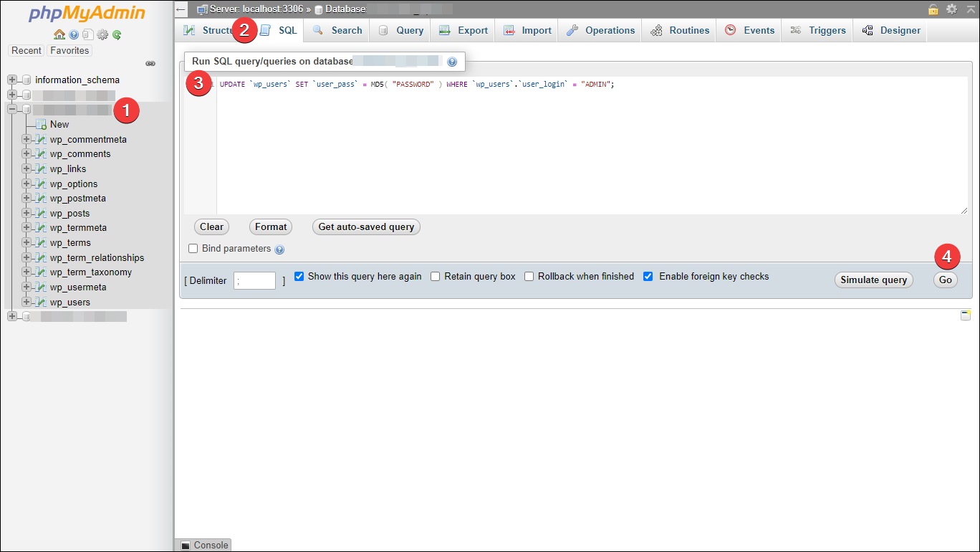Screen dimensions: 980x552
Task: Expand the wp_users table node
Action: click(27, 302)
